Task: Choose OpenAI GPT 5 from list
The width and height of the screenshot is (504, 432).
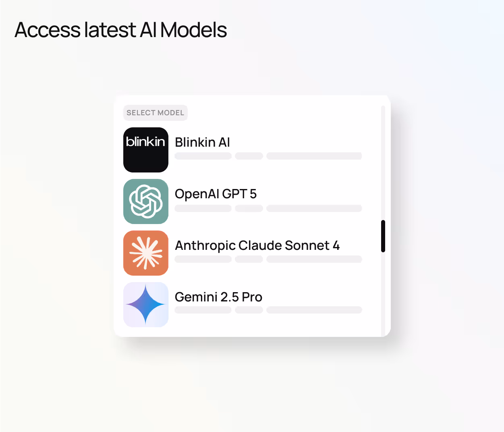Action: (216, 194)
